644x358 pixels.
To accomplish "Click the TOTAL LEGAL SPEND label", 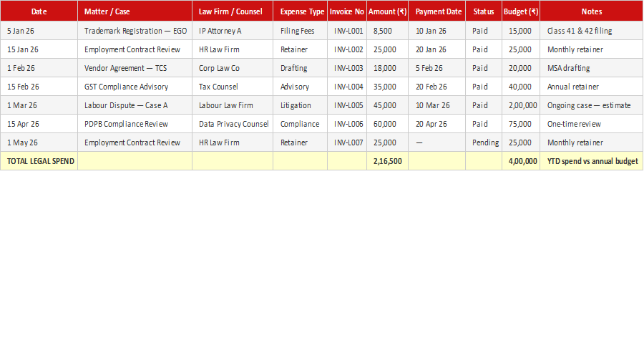I will pos(39,161).
